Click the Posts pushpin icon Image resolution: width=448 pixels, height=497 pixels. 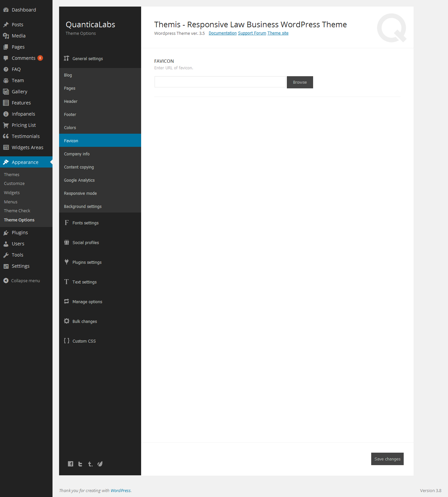6,25
